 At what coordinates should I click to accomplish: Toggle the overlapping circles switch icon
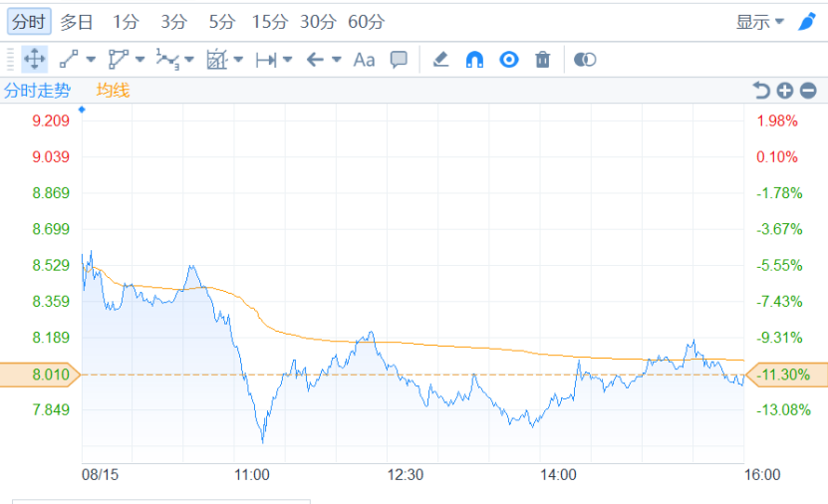(x=585, y=60)
